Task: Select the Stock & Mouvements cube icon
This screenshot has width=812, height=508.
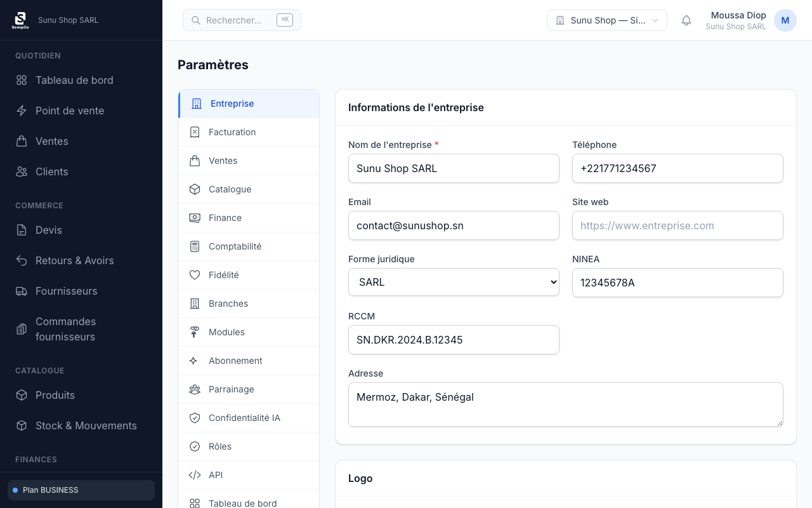Action: (x=20, y=425)
